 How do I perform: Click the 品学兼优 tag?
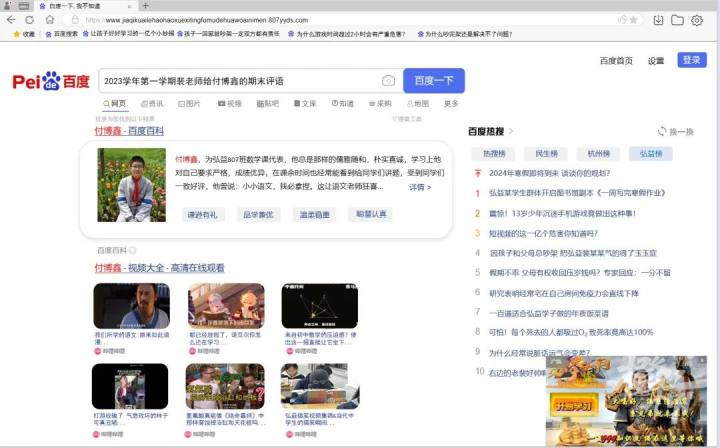(x=259, y=214)
